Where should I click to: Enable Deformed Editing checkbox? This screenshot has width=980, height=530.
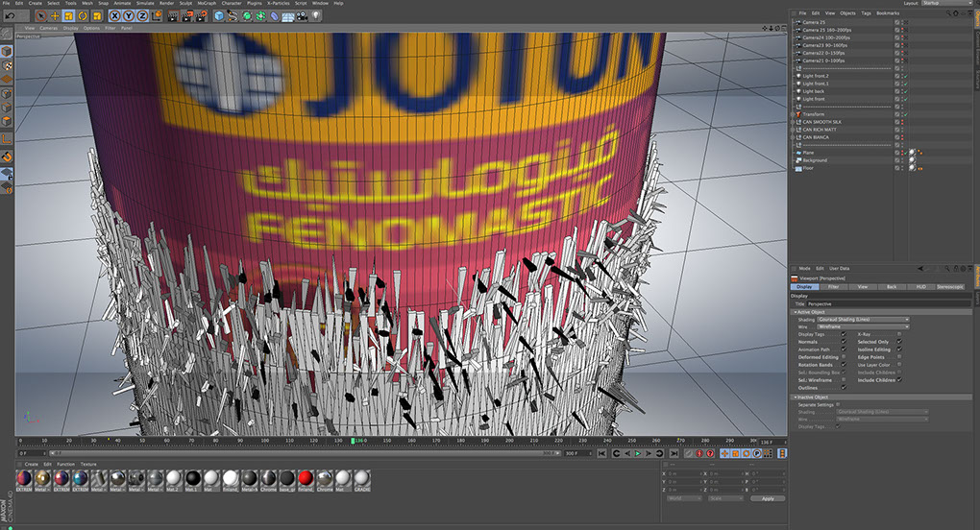[844, 357]
